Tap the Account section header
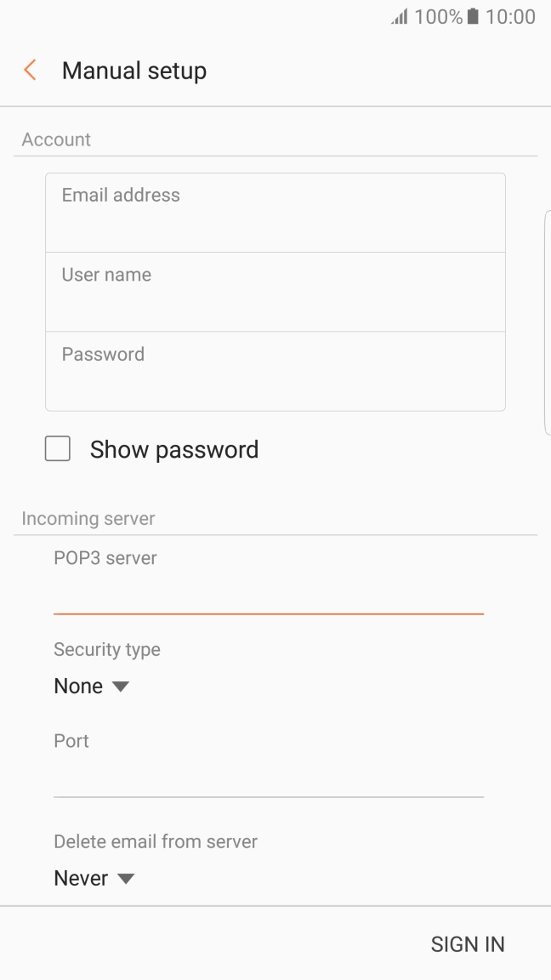 (x=56, y=140)
